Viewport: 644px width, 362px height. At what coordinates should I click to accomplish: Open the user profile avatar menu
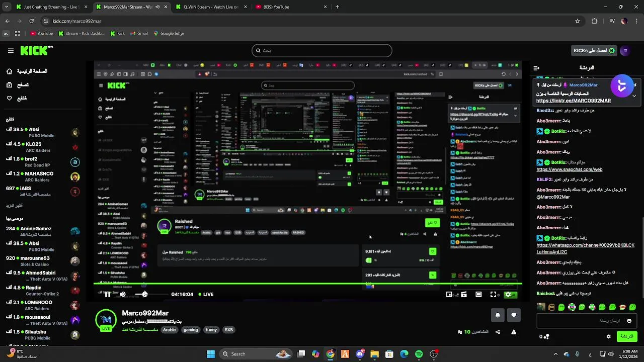point(625,50)
